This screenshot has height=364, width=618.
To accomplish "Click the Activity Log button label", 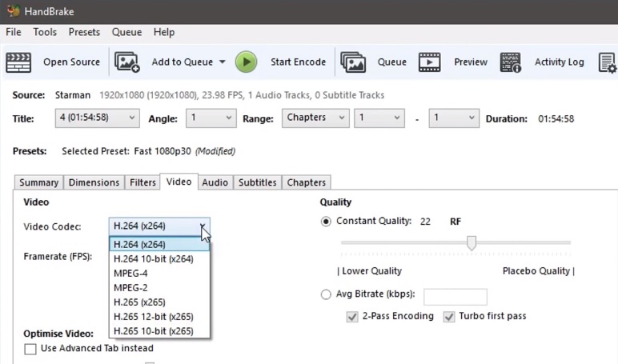I will pyautogui.click(x=559, y=62).
